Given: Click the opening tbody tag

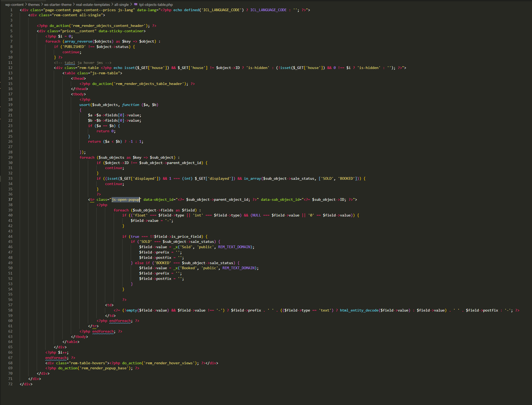Looking at the screenshot, I should 78,94.
